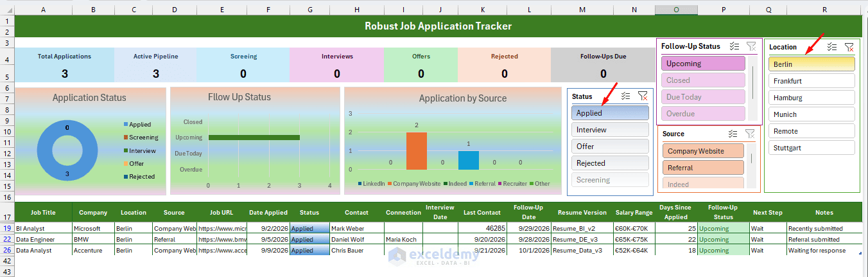The image size is (868, 277).
Task: Select salary cell €52K-€64K
Action: point(634,250)
